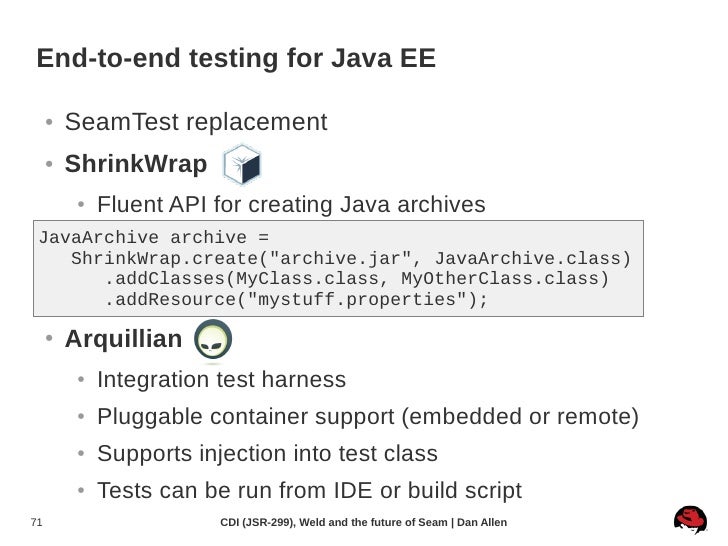Click Supports injection into test class bullet
This screenshot has height=546, width=728.
click(x=267, y=454)
